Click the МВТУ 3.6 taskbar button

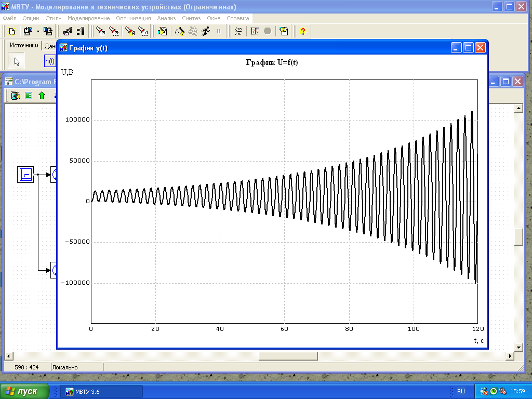tap(101, 391)
